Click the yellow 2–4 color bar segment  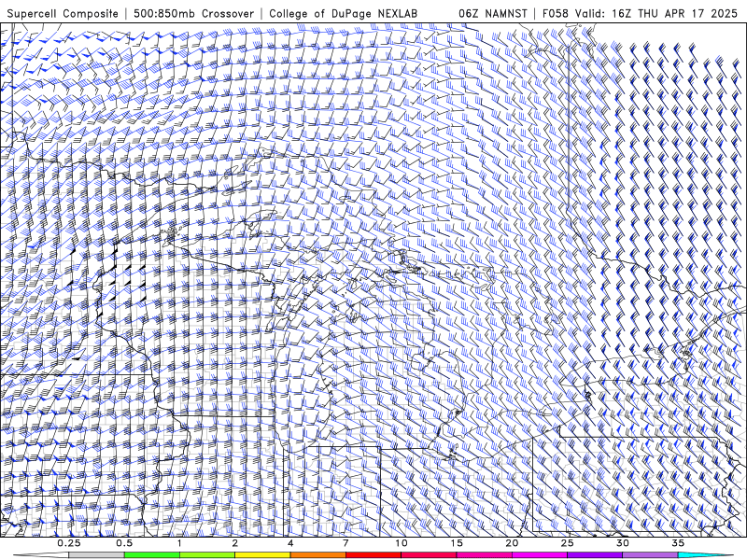coord(262,555)
